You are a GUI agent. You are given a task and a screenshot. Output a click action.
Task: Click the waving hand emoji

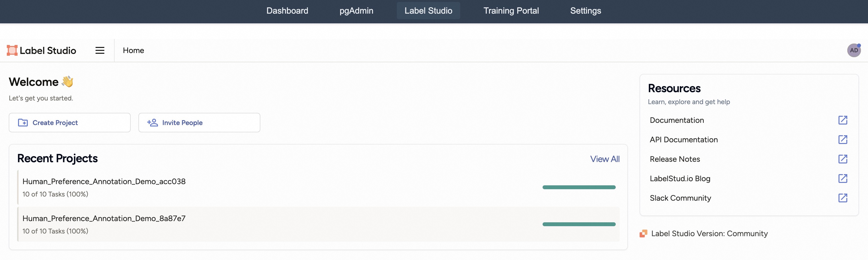pyautogui.click(x=67, y=82)
